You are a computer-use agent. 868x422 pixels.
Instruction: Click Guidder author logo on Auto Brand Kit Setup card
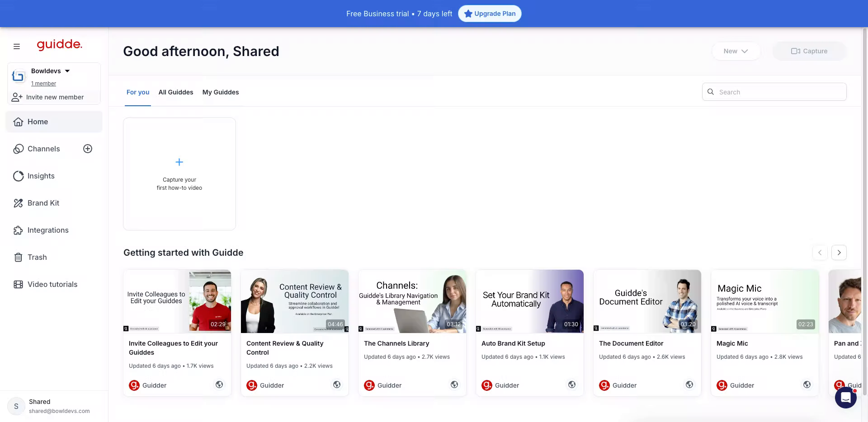487,385
